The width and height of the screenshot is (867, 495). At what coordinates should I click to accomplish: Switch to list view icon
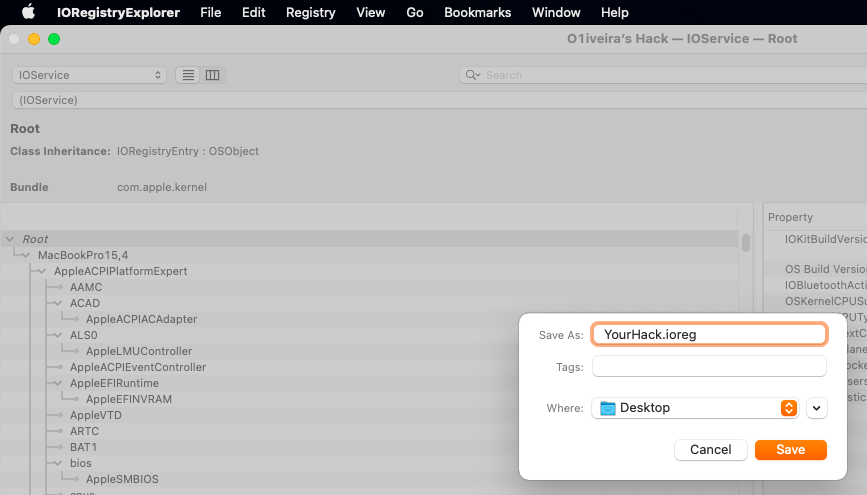pyautogui.click(x=188, y=75)
